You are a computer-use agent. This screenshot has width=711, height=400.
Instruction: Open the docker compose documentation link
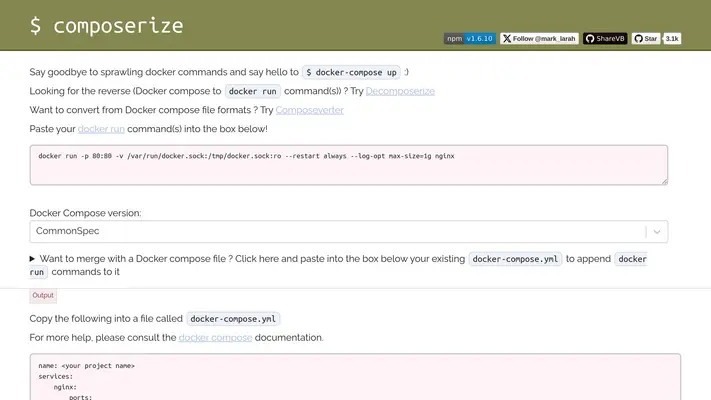215,338
